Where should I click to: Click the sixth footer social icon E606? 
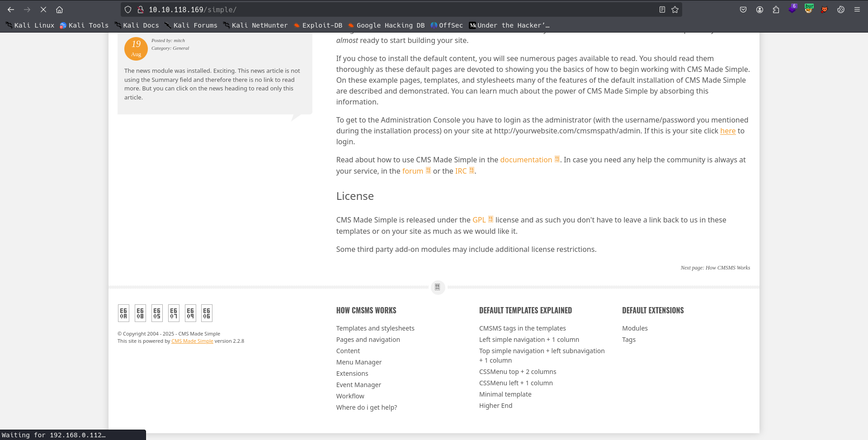pyautogui.click(x=207, y=313)
